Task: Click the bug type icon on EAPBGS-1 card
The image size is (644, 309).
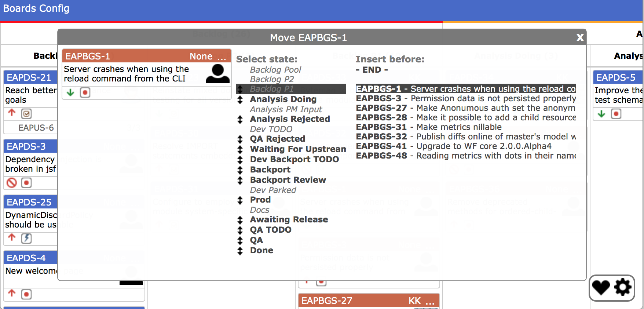Action: click(85, 92)
